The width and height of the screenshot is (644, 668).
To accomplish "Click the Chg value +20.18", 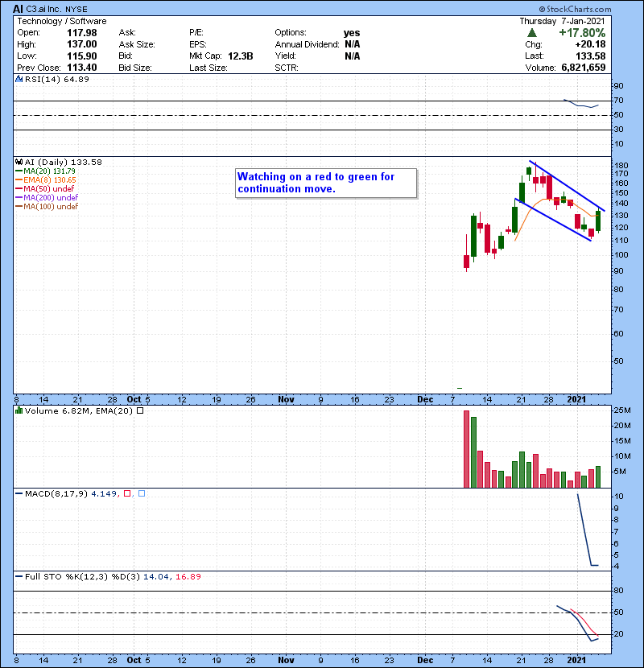I will click(x=590, y=44).
